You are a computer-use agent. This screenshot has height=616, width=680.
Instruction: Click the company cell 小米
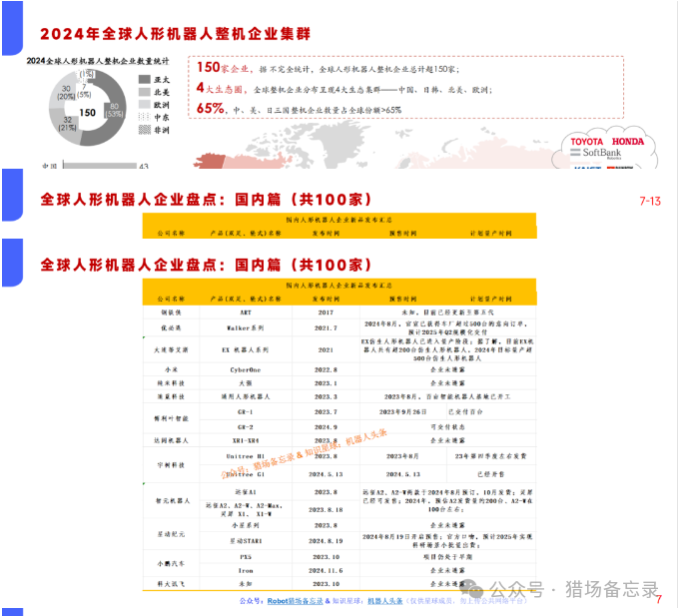pyautogui.click(x=172, y=369)
